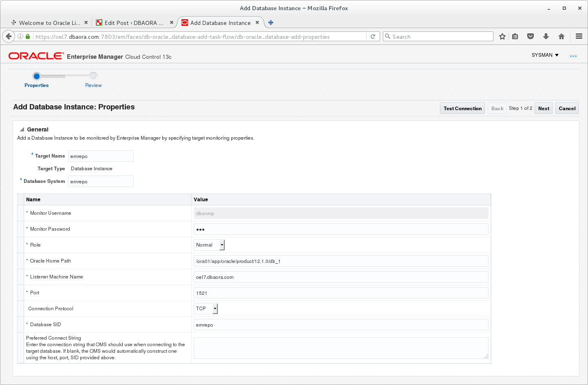This screenshot has width=588, height=385.
Task: Edit the Listener Machine Name field
Action: pyautogui.click(x=341, y=277)
